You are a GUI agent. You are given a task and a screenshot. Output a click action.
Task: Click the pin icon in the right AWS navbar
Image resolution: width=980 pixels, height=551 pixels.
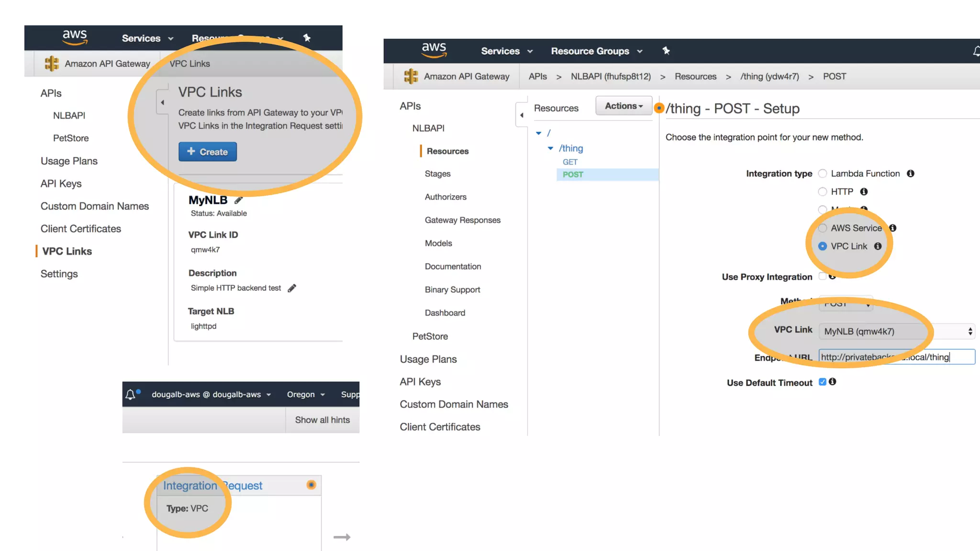[666, 51]
